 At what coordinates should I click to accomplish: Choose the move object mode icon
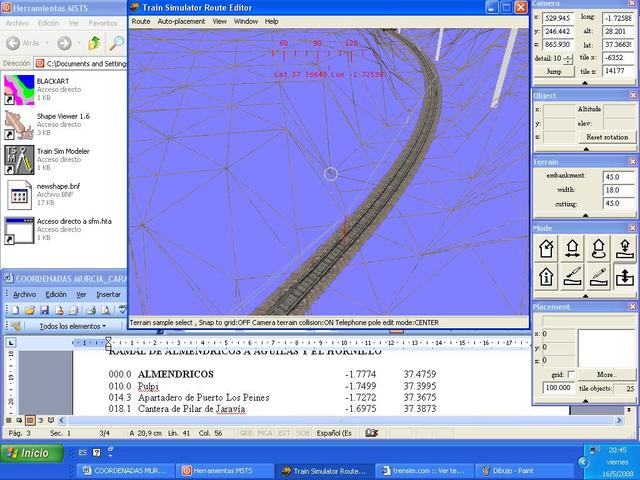(x=573, y=249)
